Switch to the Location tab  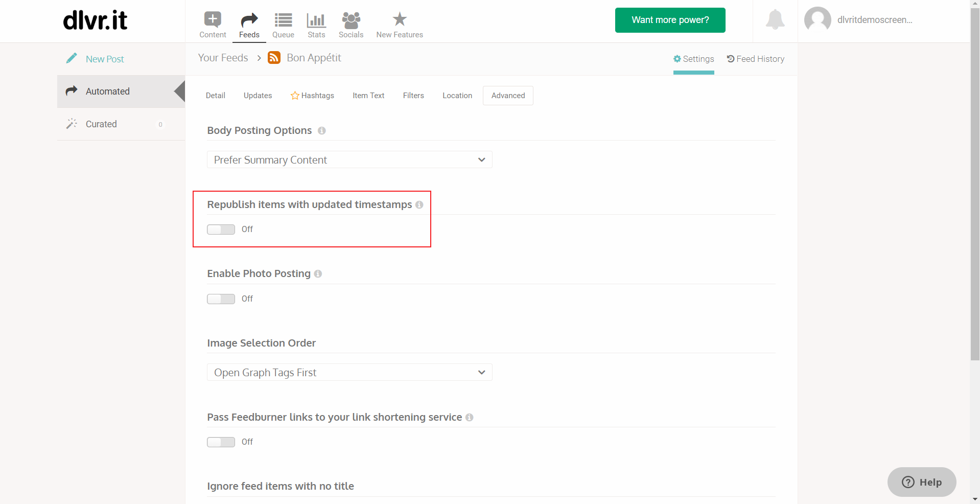point(457,96)
